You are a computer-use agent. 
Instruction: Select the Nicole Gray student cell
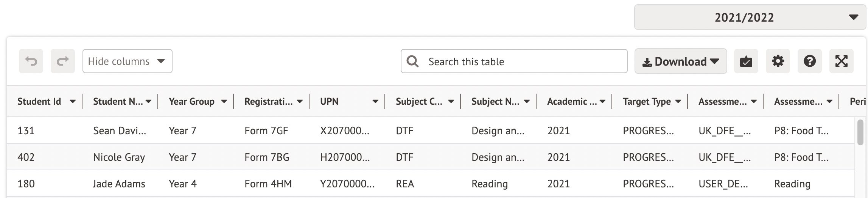click(x=119, y=157)
